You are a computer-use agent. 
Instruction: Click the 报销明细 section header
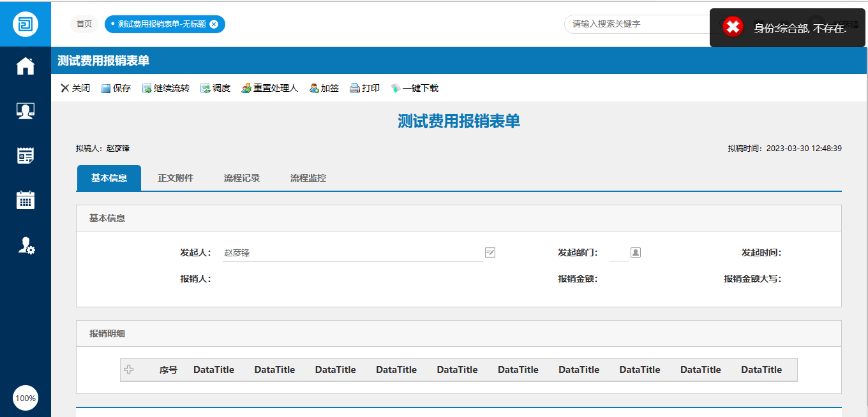(x=459, y=333)
